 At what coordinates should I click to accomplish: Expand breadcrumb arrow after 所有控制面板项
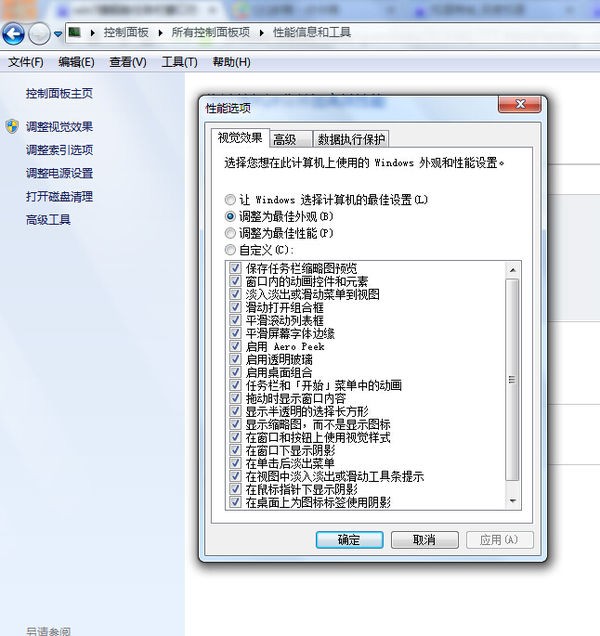pos(262,33)
